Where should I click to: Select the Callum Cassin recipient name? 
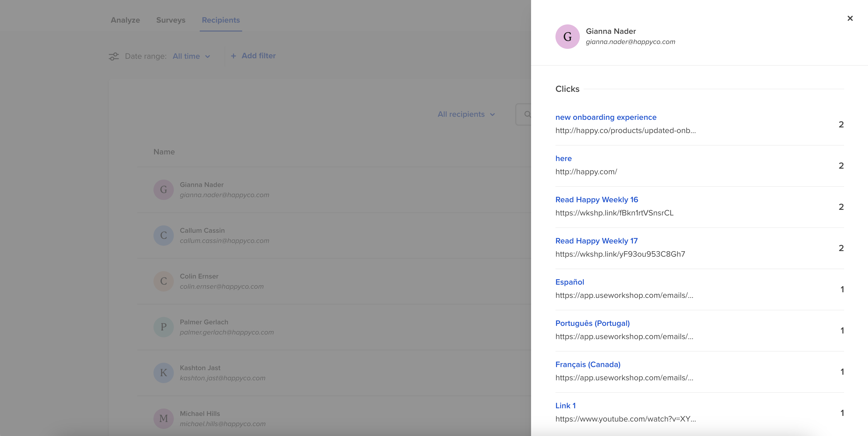coord(202,231)
